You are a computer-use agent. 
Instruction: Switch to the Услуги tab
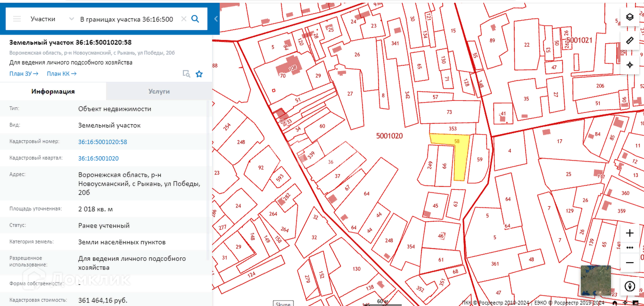point(159,91)
